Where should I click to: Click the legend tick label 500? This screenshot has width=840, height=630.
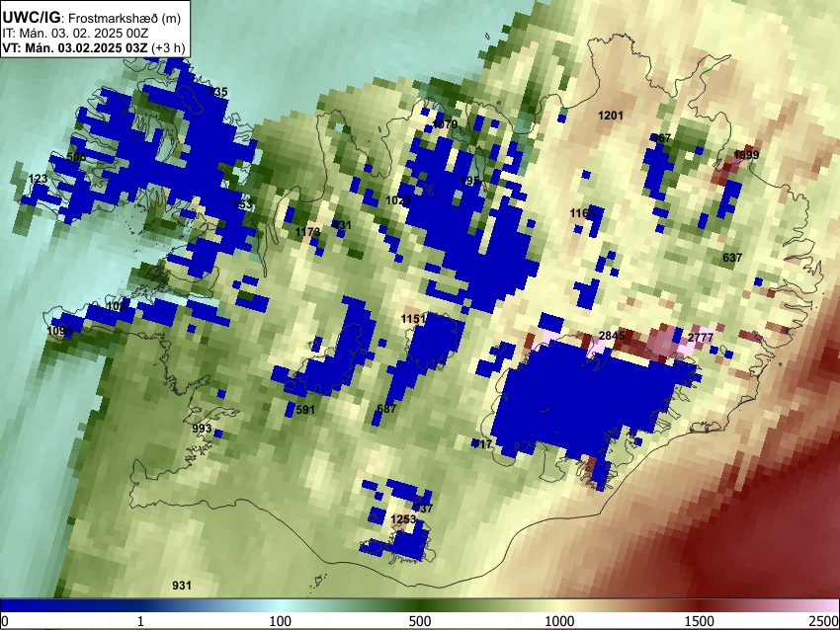tap(420, 621)
